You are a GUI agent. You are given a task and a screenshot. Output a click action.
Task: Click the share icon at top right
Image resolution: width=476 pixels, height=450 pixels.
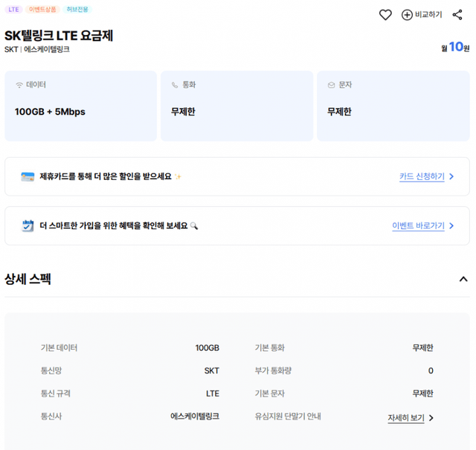457,15
